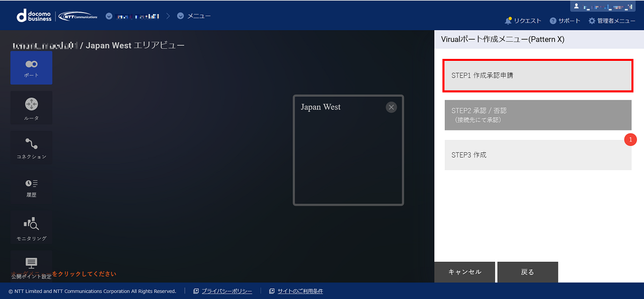644x299 pixels.
Task: Select STEP2 承認 / 否認
Action: point(538,115)
